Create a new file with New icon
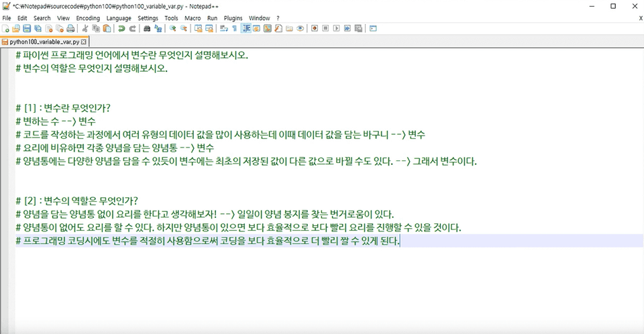The height and width of the screenshot is (334, 644). [6, 28]
